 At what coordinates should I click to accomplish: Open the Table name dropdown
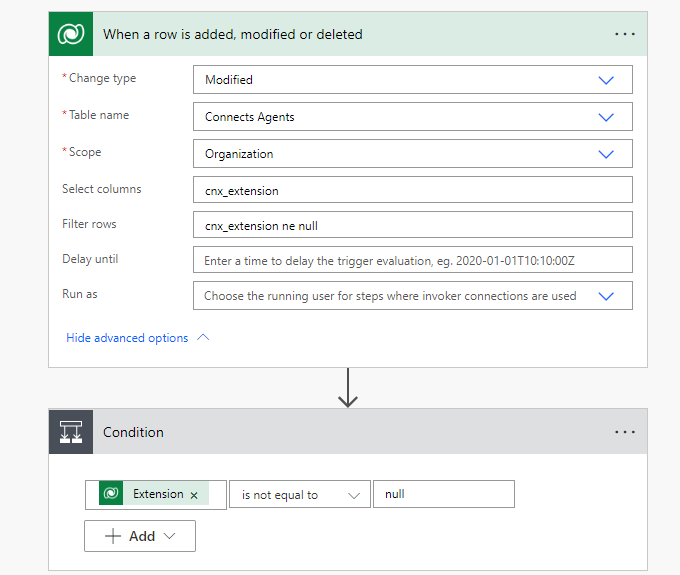click(412, 116)
